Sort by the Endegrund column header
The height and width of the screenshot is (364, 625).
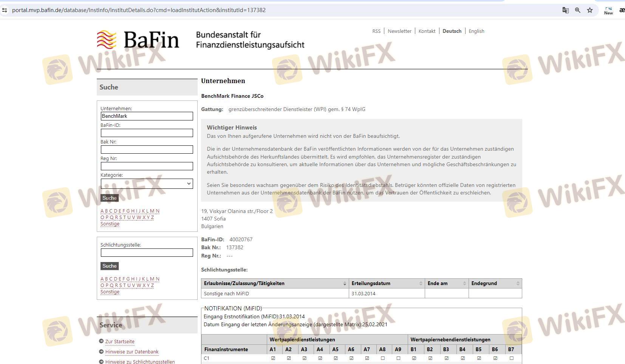(495, 283)
